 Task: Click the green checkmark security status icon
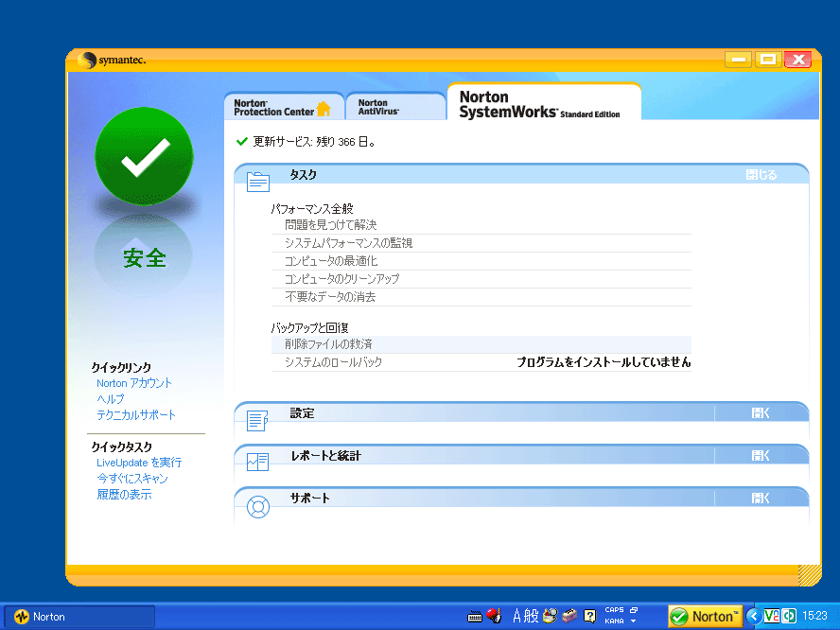[144, 156]
